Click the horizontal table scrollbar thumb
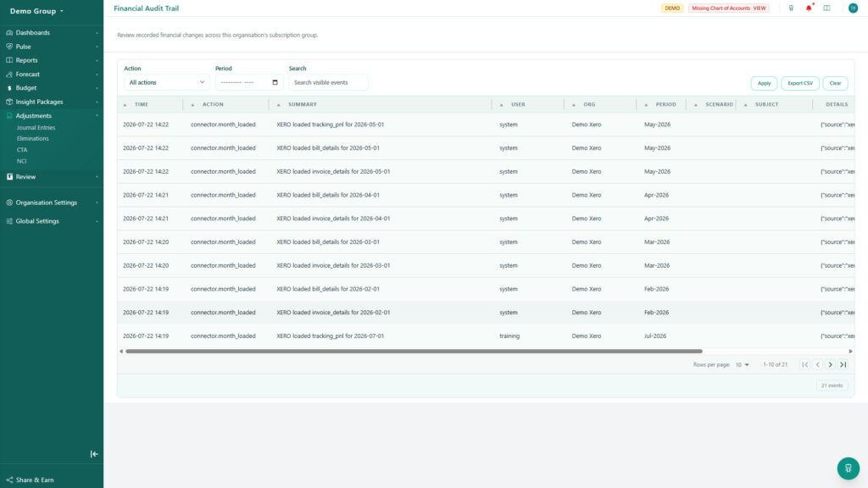Image resolution: width=868 pixels, height=488 pixels. (x=414, y=352)
